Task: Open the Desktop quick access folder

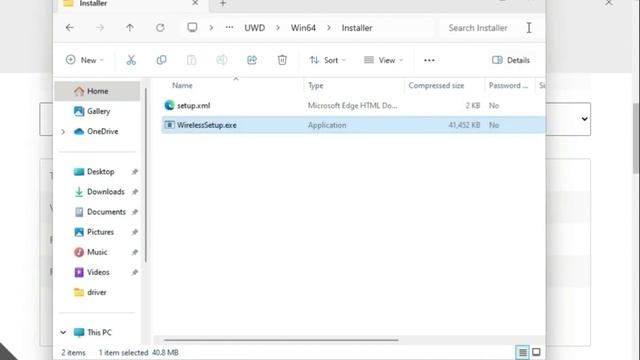Action: click(100, 171)
